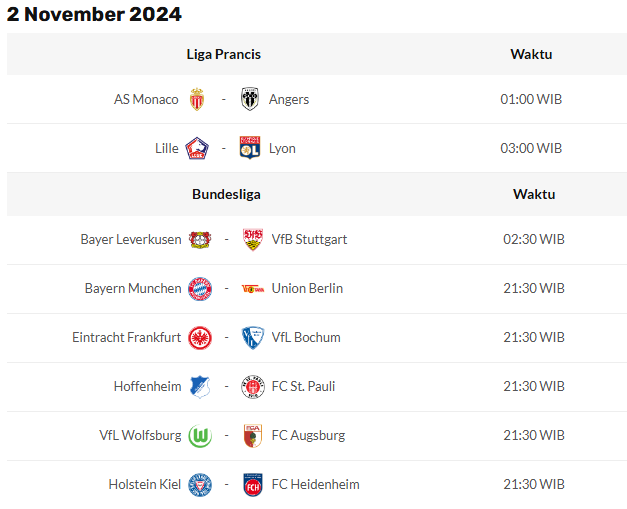Click the Liga Prancis table header
This screenshot has height=509, width=627.
click(224, 54)
